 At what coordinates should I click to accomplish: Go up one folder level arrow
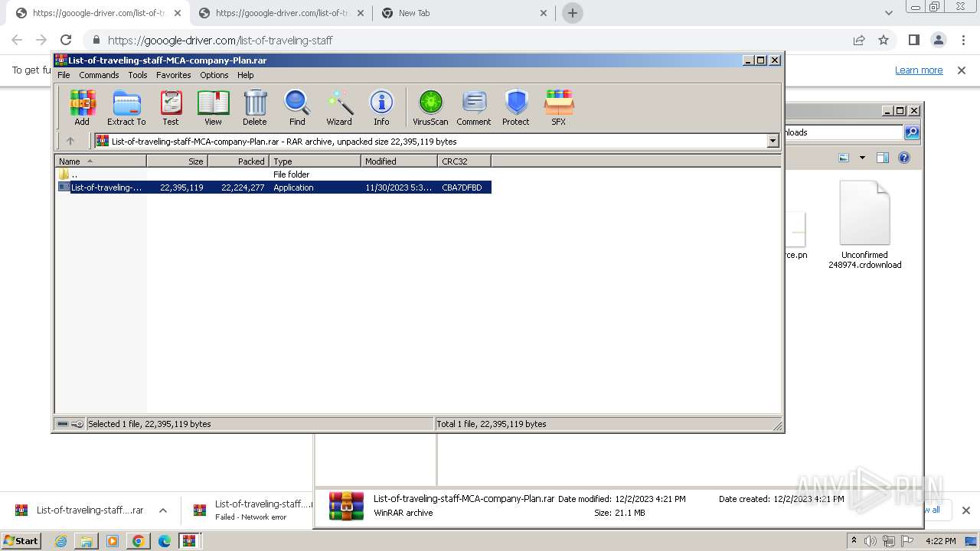click(70, 141)
